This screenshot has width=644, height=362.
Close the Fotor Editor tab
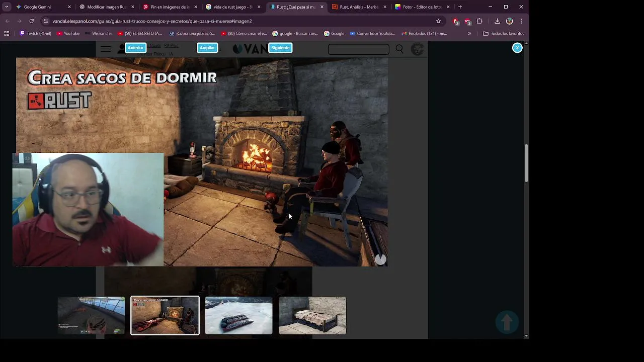pyautogui.click(x=448, y=7)
